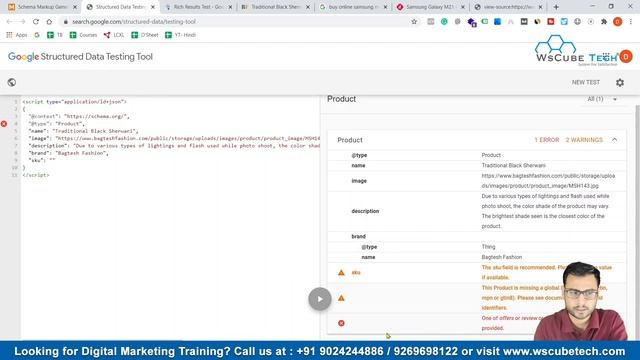This screenshot has height=360, width=640.
Task: Click the purple extension icon with badge
Action: point(472,22)
